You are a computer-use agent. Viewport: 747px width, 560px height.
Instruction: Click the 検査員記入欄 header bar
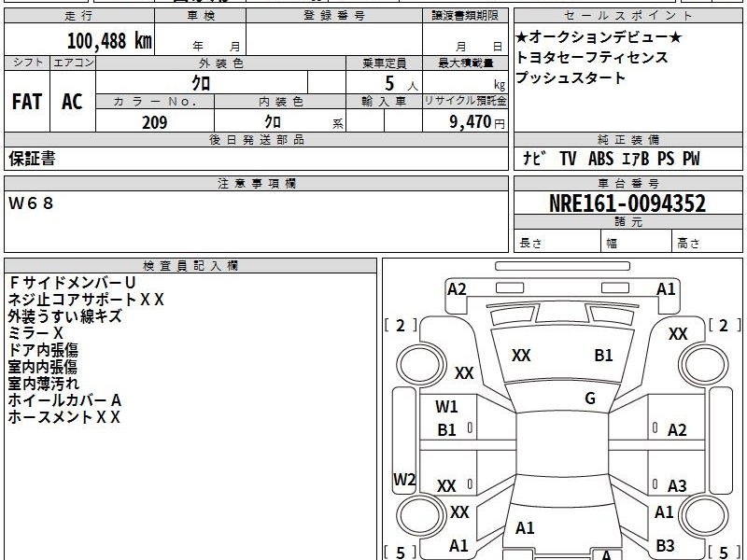point(190,266)
